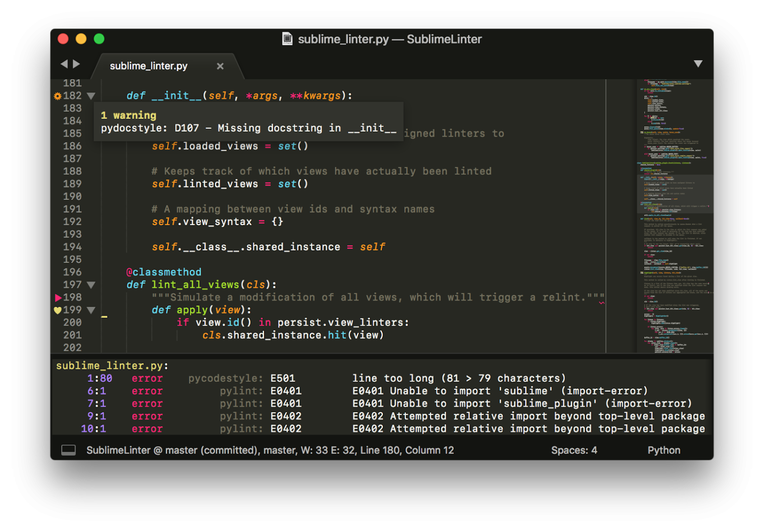The height and width of the screenshot is (532, 764).
Task: Click the error icon before the E501 entry
Action: click(x=147, y=378)
